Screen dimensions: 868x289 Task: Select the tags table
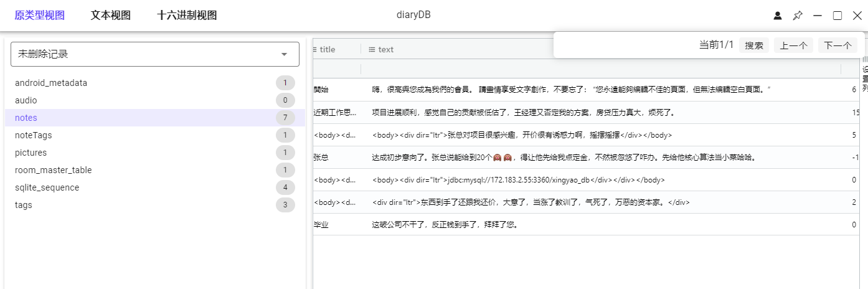[x=24, y=205]
